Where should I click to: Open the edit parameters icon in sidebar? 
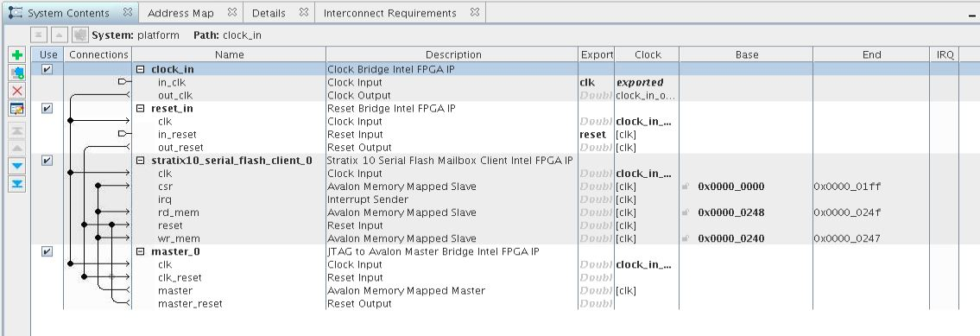17,109
